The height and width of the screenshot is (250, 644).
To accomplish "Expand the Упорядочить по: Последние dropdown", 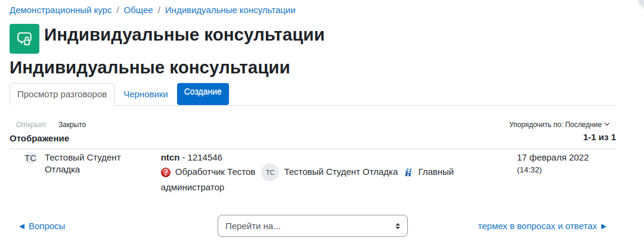I will pyautogui.click(x=559, y=125).
